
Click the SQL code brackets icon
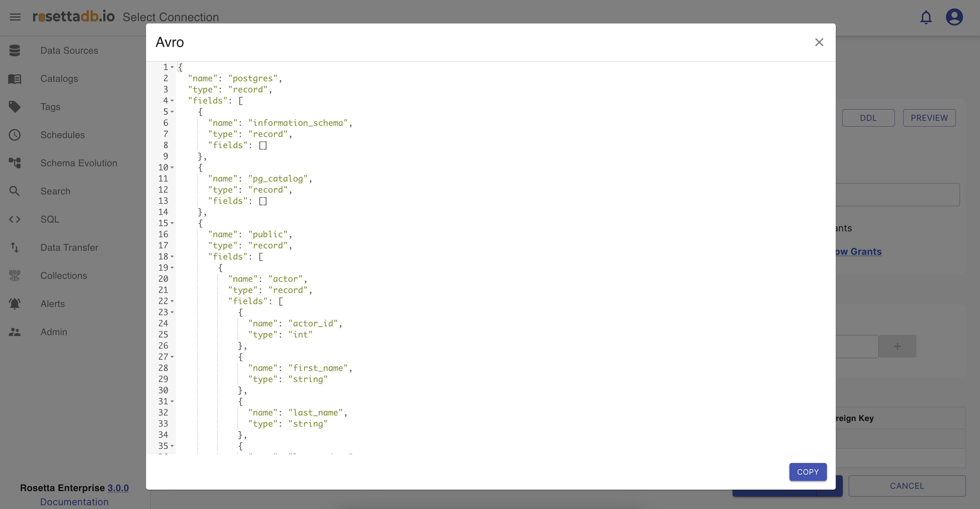point(15,220)
